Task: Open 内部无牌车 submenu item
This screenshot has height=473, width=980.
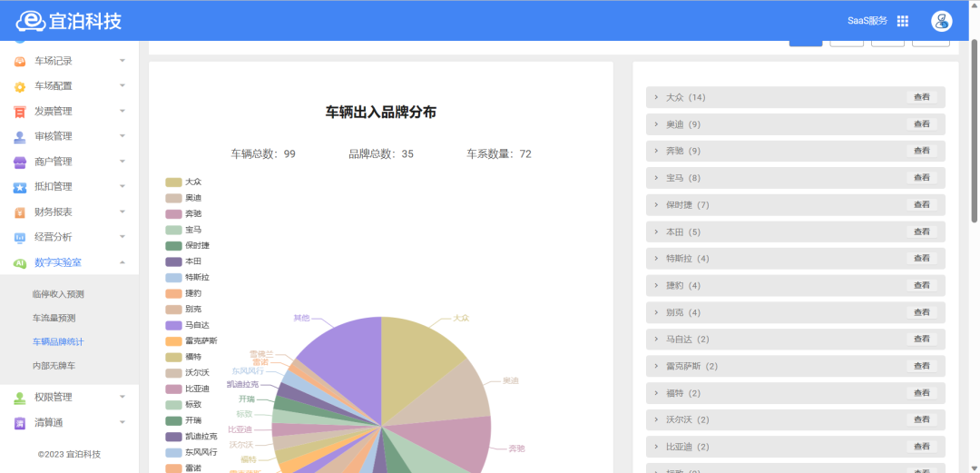Action: tap(54, 365)
